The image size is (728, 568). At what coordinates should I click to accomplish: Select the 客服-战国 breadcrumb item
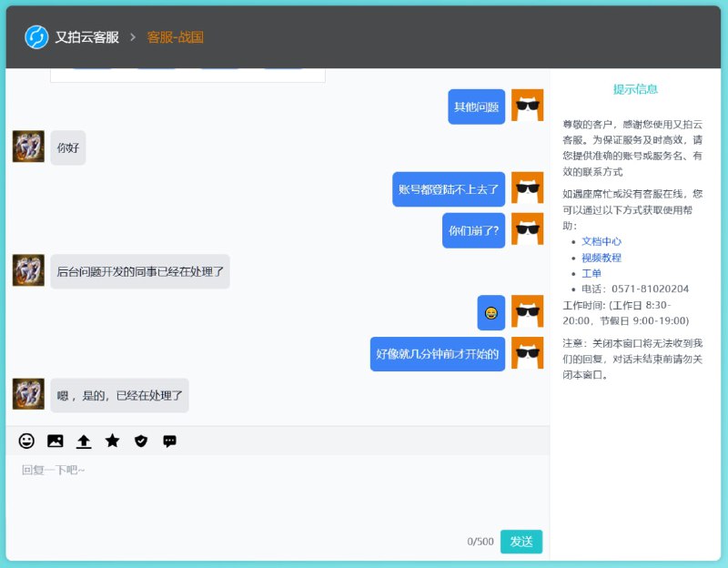point(176,37)
